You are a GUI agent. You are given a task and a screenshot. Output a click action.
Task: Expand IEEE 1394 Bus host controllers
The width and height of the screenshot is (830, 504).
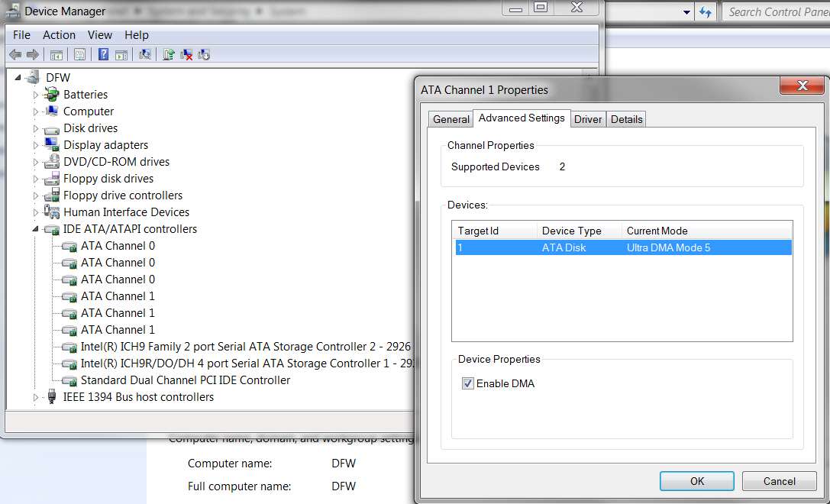pos(35,397)
